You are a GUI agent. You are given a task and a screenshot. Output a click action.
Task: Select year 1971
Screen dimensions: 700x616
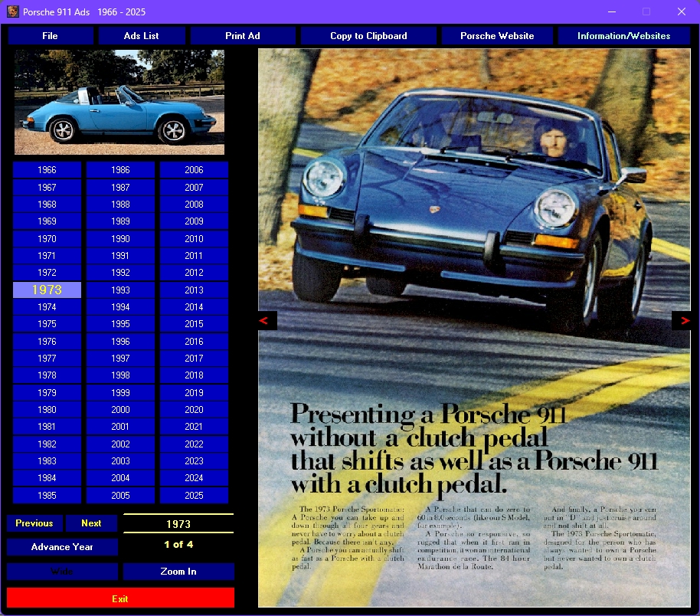coord(47,255)
